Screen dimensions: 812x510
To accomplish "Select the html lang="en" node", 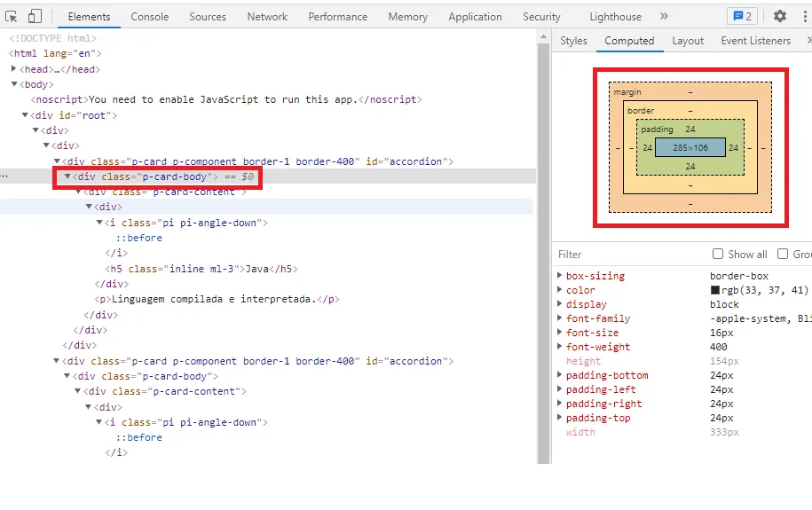I will pos(55,53).
